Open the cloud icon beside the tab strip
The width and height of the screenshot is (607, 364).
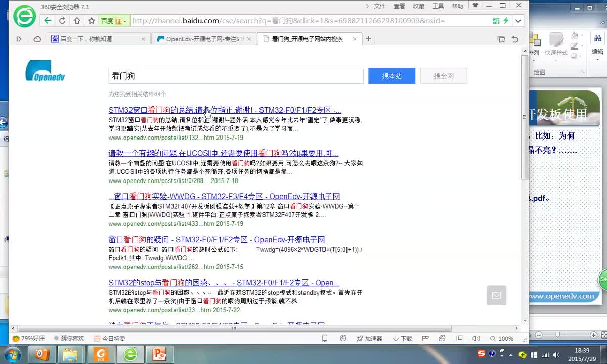(x=37, y=39)
